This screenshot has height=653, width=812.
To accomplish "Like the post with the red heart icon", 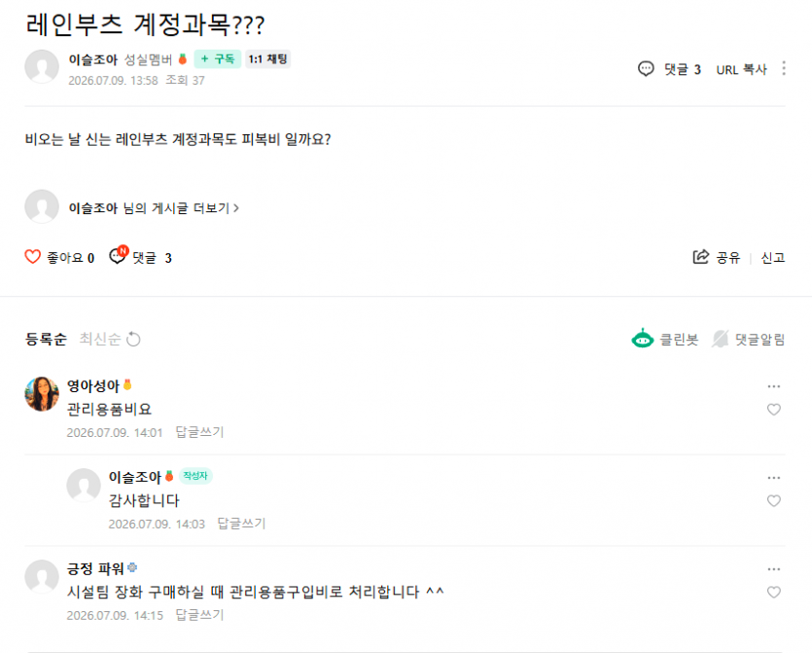I will pyautogui.click(x=33, y=257).
